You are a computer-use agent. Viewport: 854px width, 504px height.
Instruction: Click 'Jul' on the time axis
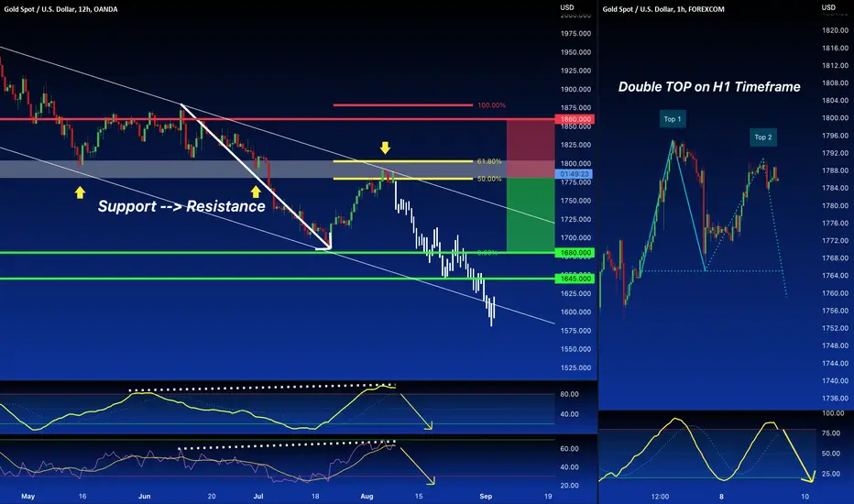click(258, 497)
